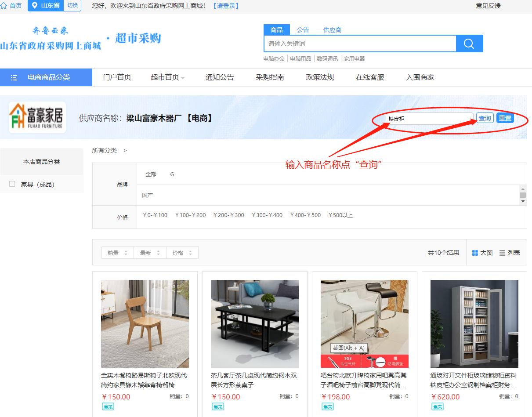Select the 公告 search tab
Viewport: 532px width, 417px height.
point(303,30)
